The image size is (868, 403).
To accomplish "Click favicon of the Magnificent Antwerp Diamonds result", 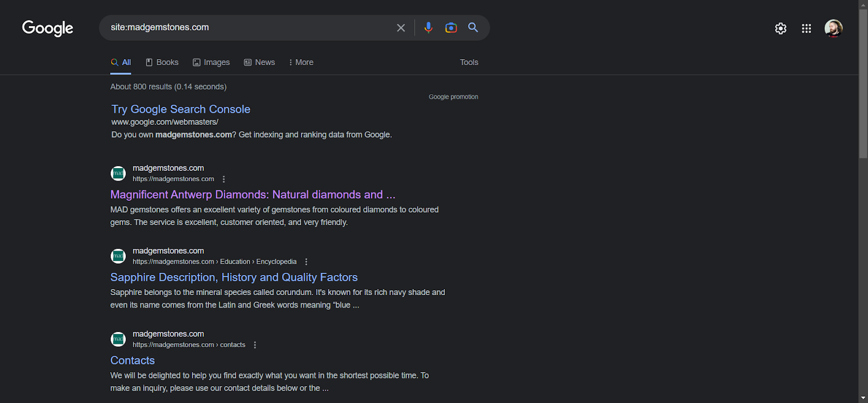I will 118,174.
